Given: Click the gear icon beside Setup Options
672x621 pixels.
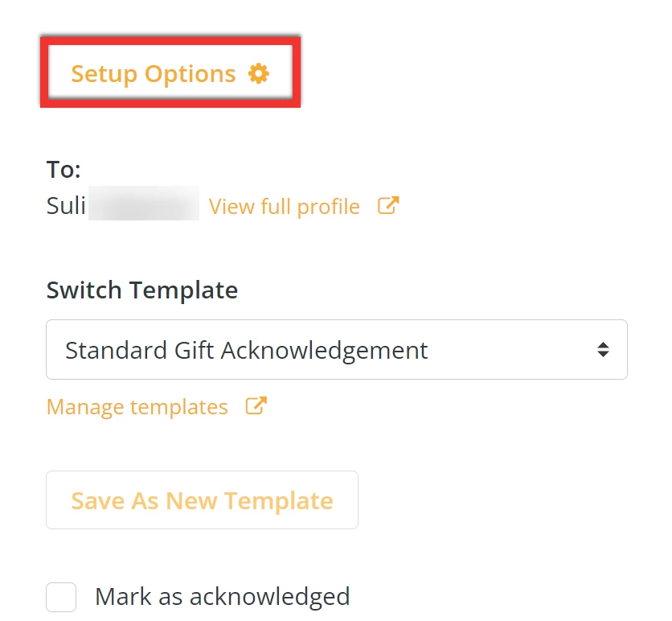Looking at the screenshot, I should (x=258, y=74).
